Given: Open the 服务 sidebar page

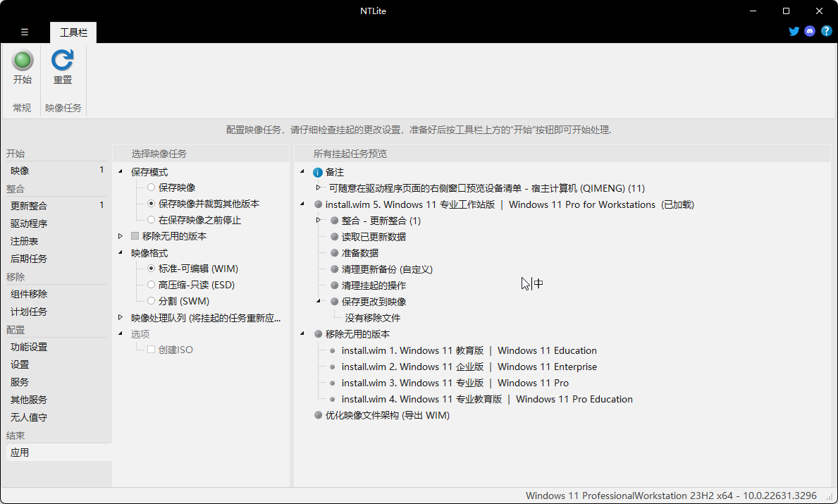Looking at the screenshot, I should tap(56, 382).
